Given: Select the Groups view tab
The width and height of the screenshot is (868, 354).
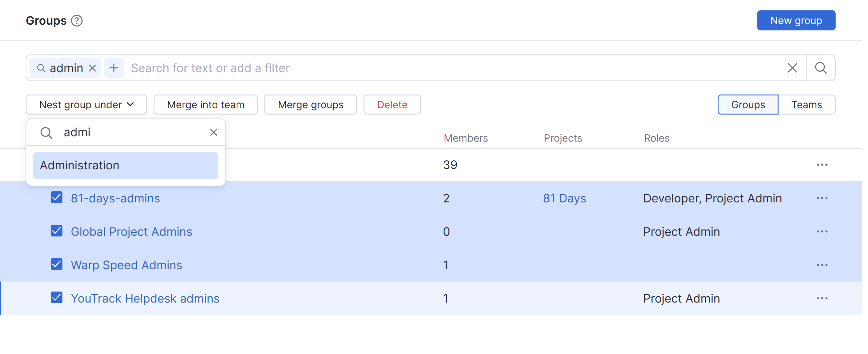Looking at the screenshot, I should pyautogui.click(x=747, y=105).
